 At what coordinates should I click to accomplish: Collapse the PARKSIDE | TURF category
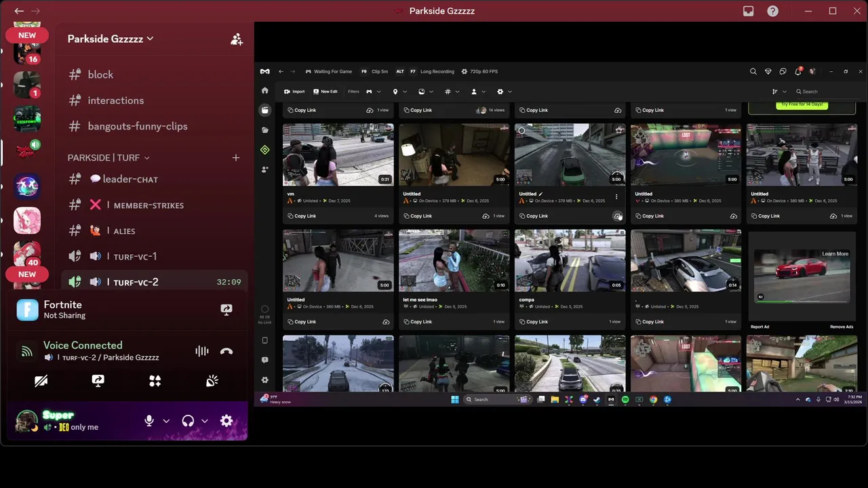click(108, 157)
